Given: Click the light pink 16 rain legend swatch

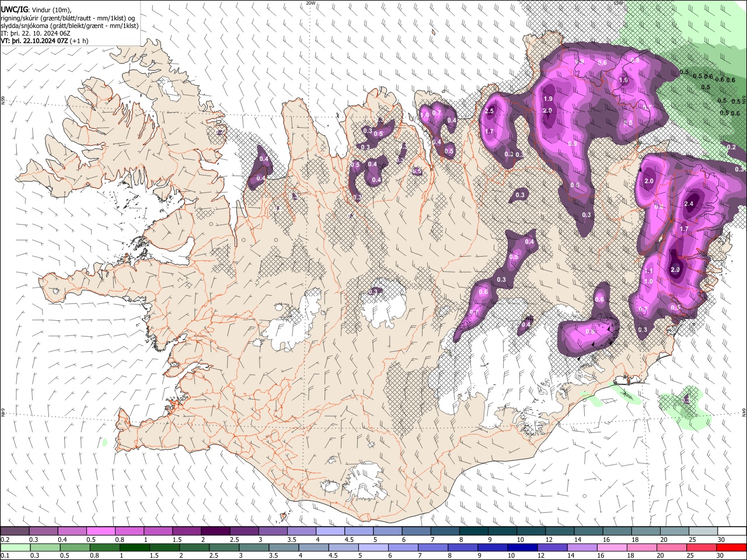Looking at the screenshot, I should pyautogui.click(x=612, y=547).
